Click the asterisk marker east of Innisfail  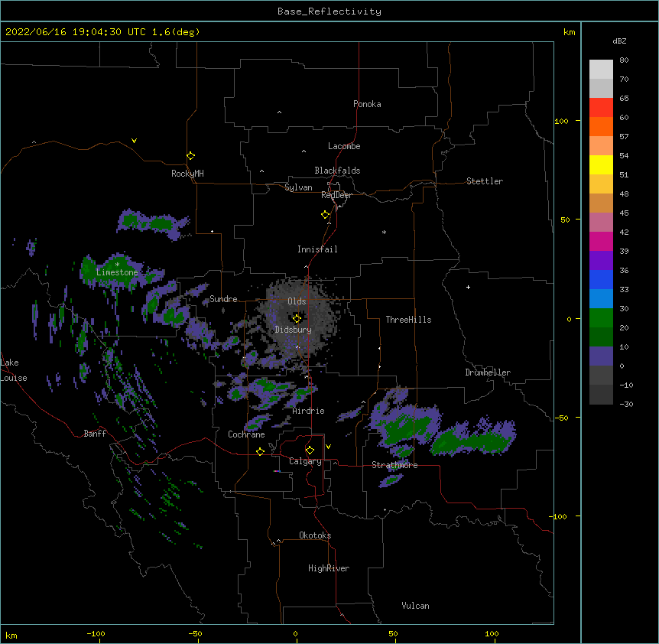point(384,232)
